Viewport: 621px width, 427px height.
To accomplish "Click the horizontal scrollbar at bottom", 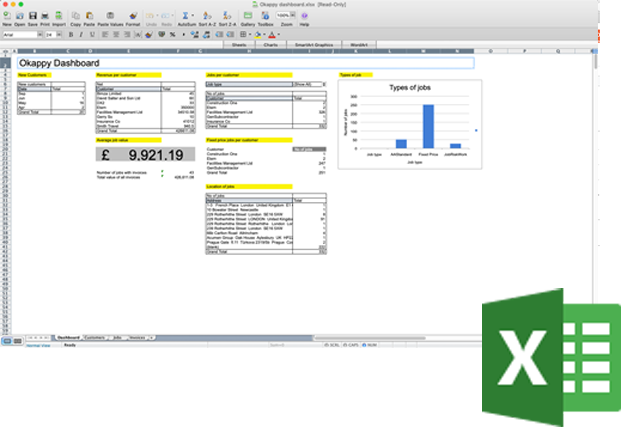I will pyautogui.click(x=370, y=338).
